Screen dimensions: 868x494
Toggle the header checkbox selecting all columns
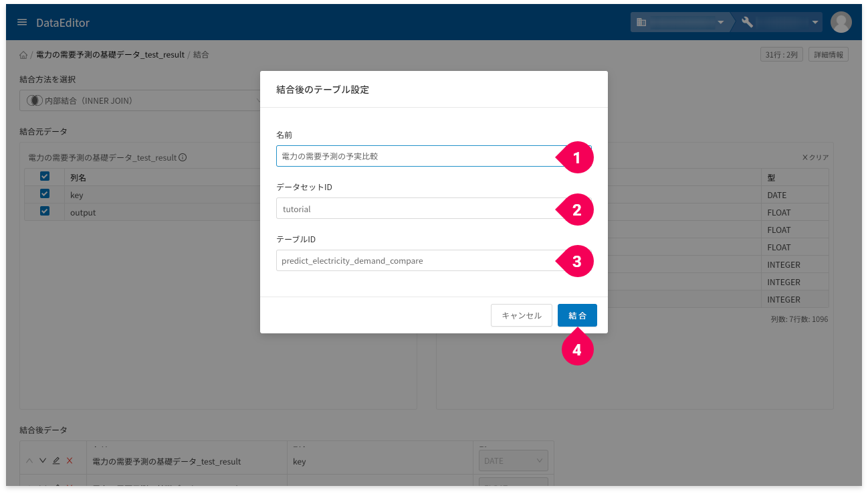(x=45, y=177)
